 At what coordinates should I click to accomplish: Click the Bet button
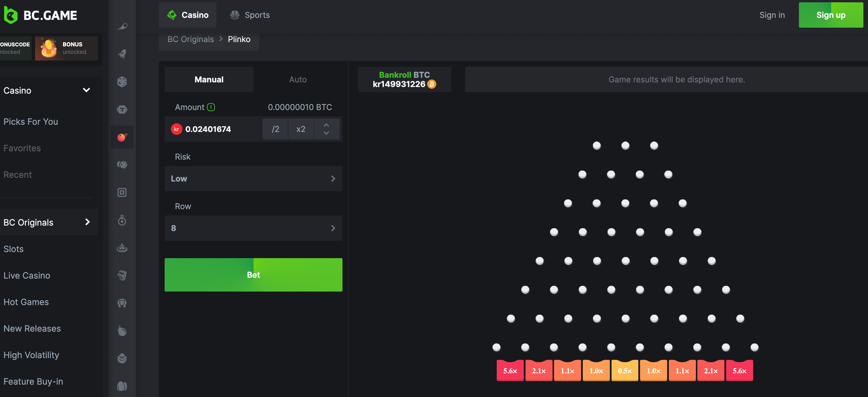pyautogui.click(x=253, y=275)
